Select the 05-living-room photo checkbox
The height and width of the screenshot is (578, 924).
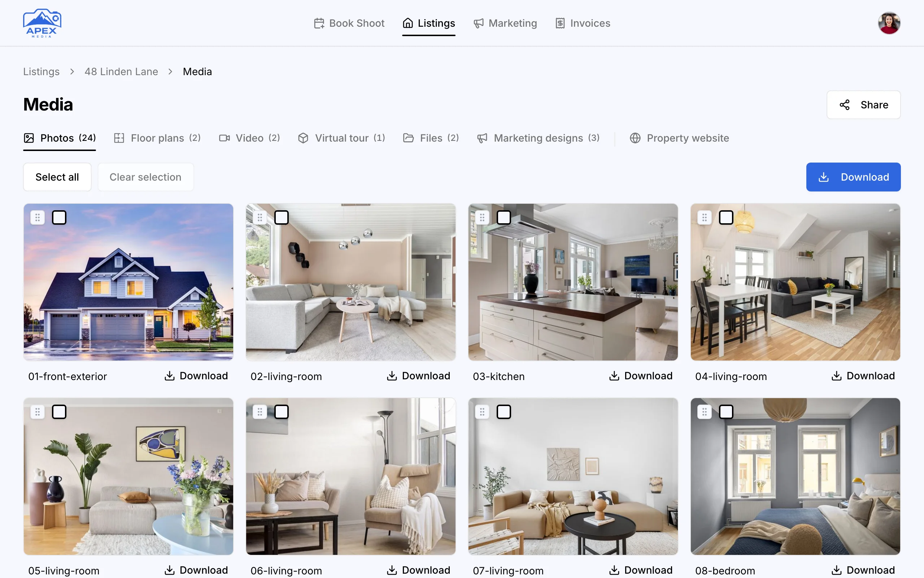pyautogui.click(x=59, y=412)
